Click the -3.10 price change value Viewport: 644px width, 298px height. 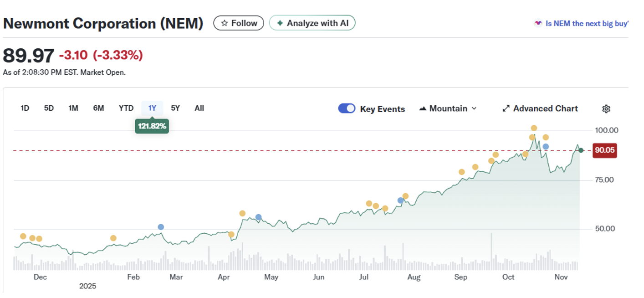(x=73, y=56)
